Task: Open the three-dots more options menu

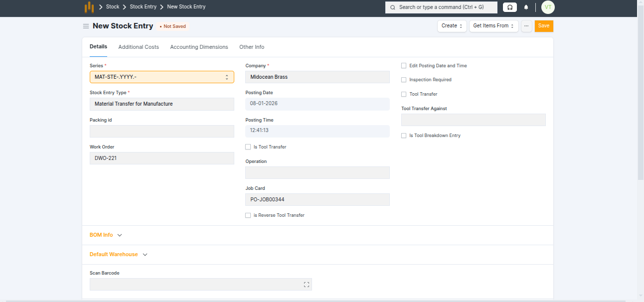Action: pyautogui.click(x=526, y=26)
